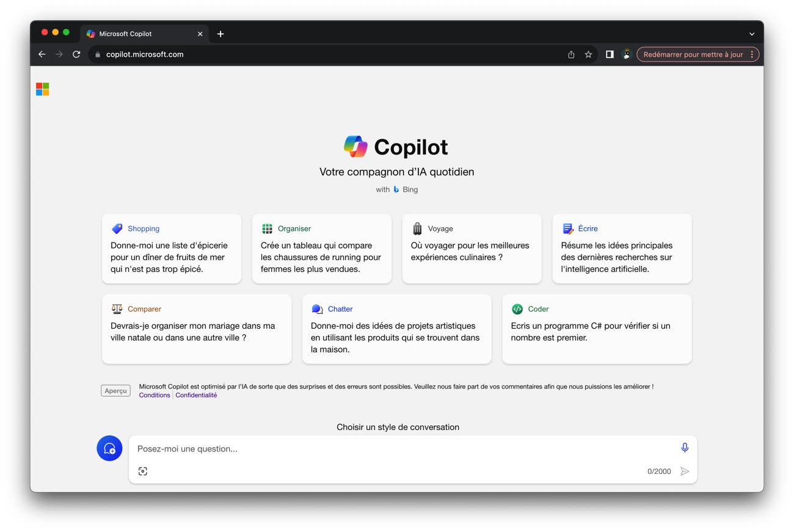Click the Chatter category label

coord(340,309)
